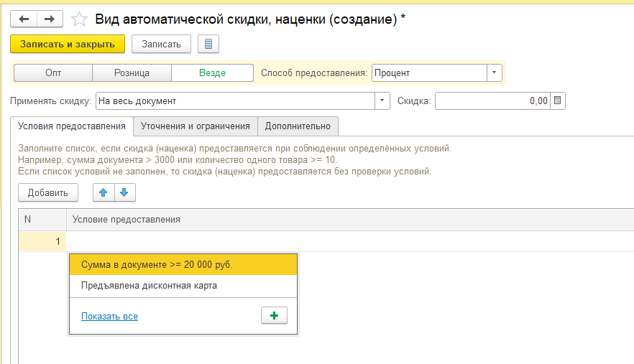
Task: Go forward with the right arrow button
Action: [50, 19]
